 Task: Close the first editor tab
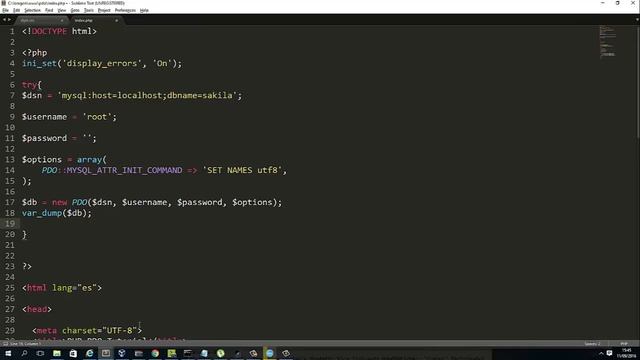[x=62, y=20]
